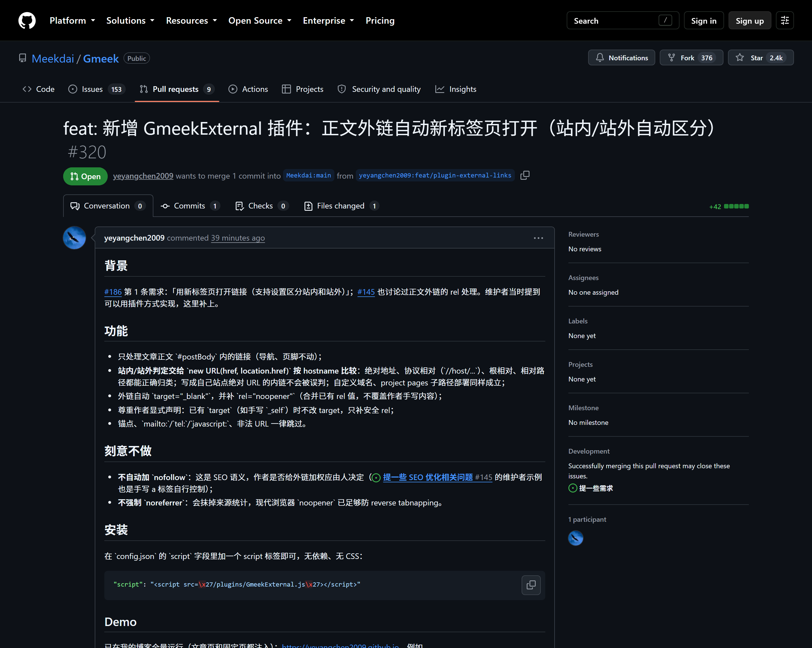Open the Pull requests tab

177,89
